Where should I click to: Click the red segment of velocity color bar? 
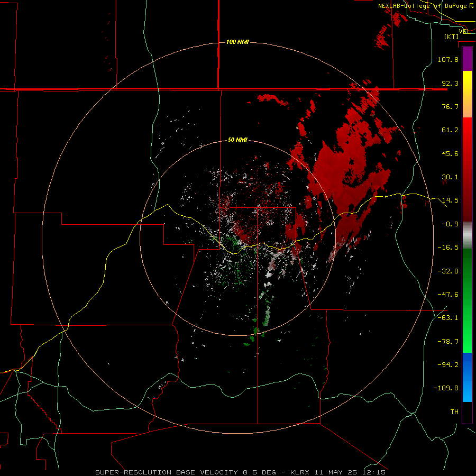(467, 169)
